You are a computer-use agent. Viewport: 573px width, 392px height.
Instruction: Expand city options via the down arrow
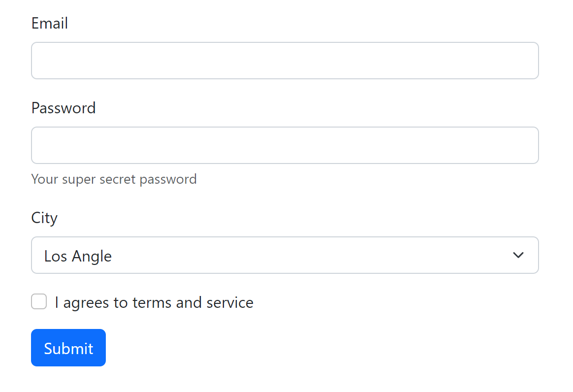pos(518,255)
